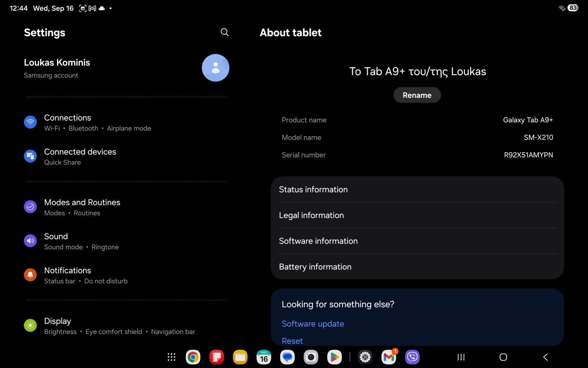Screen dimensions: 588x368
Task: Tap the device name 'Το Tab A9+ του/της Loukas'
Action: click(x=417, y=71)
